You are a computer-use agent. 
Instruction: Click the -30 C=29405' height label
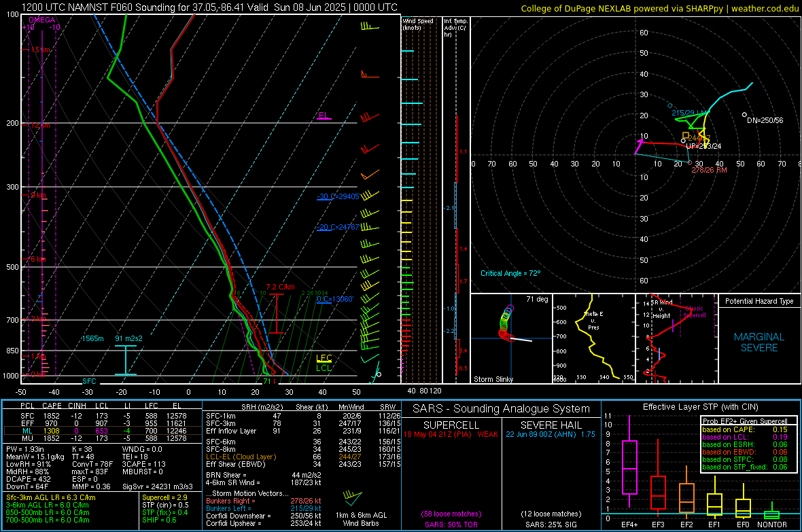pyautogui.click(x=338, y=196)
